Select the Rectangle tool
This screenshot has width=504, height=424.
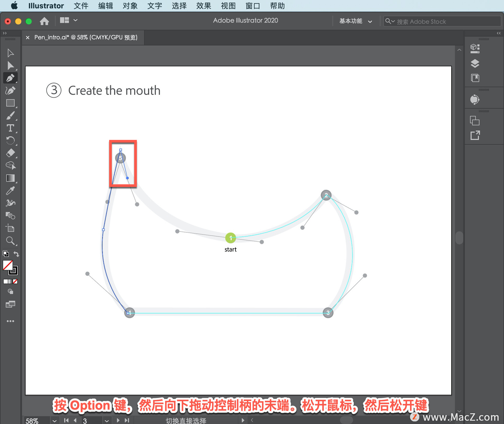pos(10,103)
